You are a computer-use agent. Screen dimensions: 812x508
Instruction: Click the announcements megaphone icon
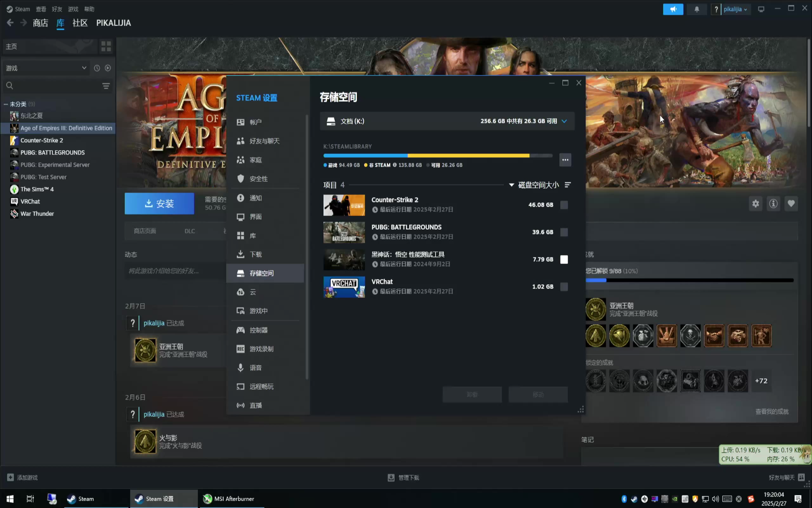pyautogui.click(x=673, y=9)
